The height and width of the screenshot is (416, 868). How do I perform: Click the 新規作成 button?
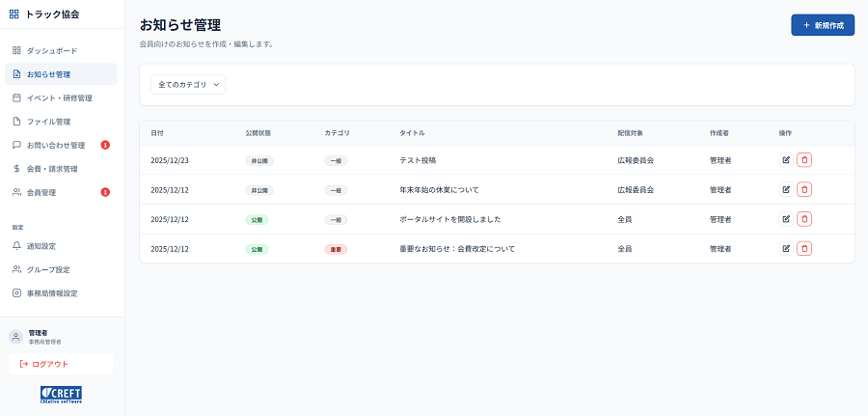coord(823,25)
